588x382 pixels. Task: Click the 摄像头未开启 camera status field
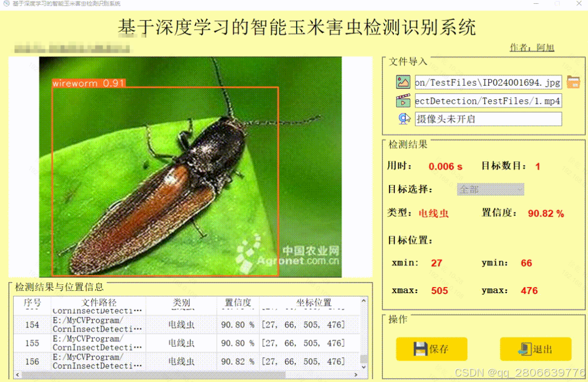(x=487, y=119)
